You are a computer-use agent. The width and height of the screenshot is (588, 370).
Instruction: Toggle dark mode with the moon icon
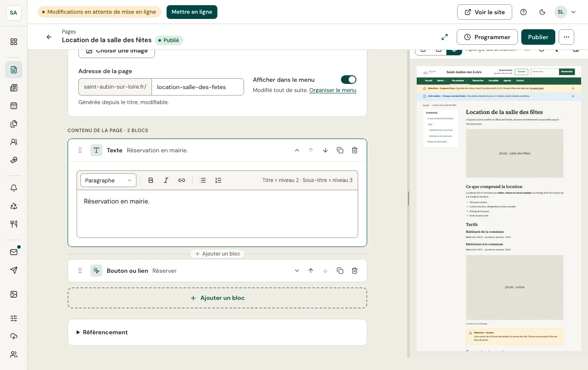542,12
